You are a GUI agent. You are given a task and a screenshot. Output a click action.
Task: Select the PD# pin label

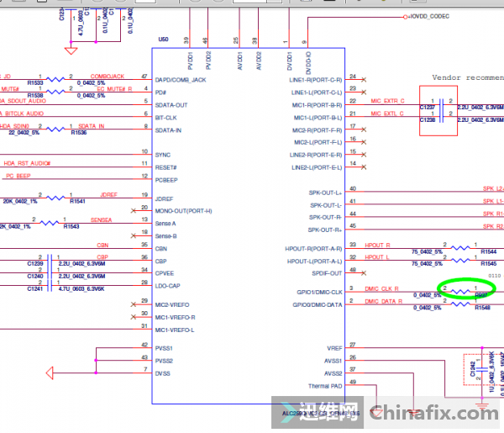pos(160,92)
